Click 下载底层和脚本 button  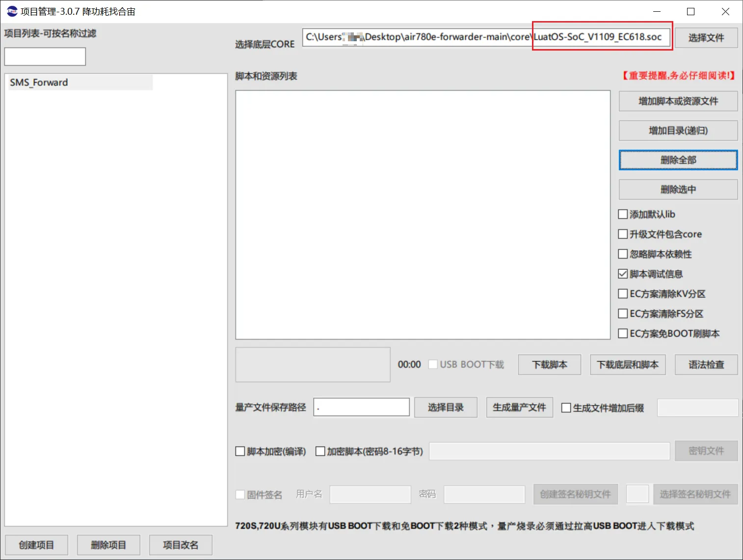628,365
